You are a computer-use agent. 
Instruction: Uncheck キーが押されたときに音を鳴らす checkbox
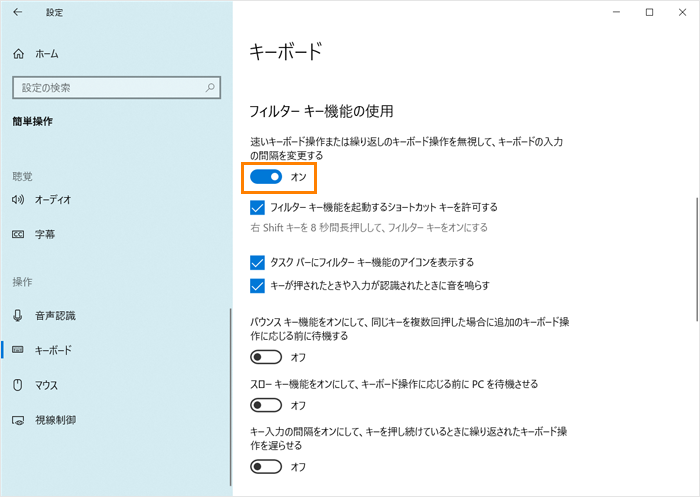click(257, 286)
